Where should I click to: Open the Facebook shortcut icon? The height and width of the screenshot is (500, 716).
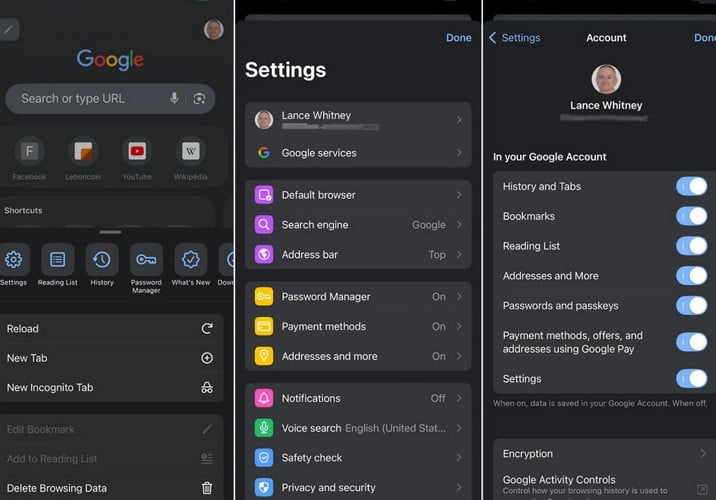(29, 151)
